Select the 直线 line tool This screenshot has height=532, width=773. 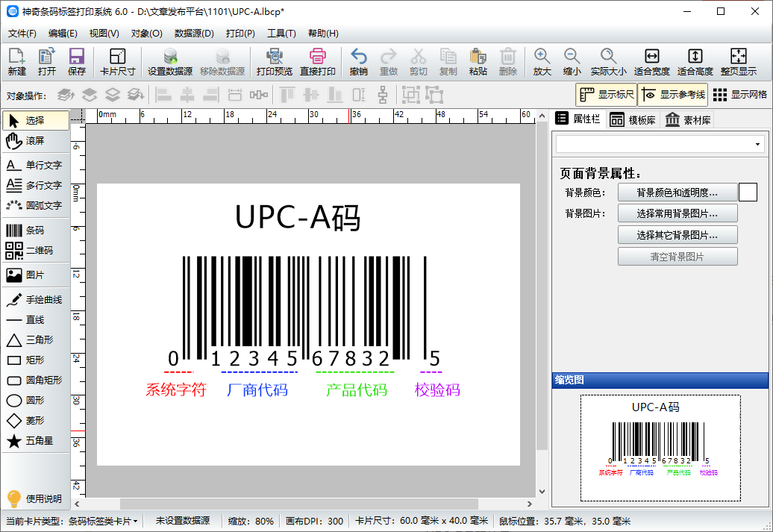point(36,319)
